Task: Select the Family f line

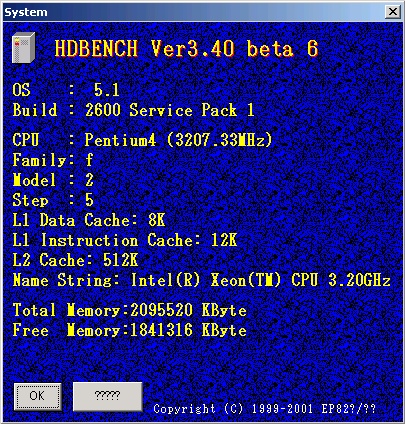Action: tap(53, 160)
